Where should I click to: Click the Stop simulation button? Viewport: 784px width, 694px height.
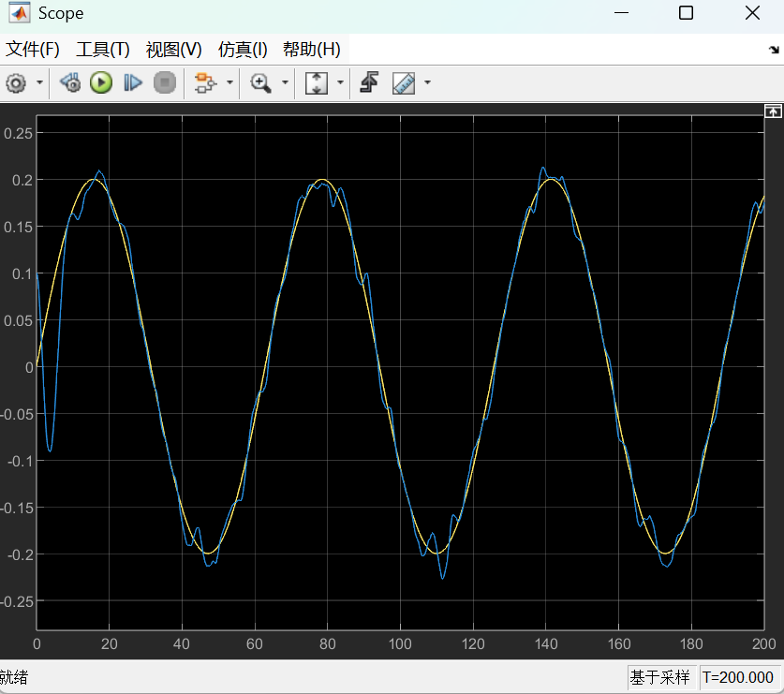165,83
